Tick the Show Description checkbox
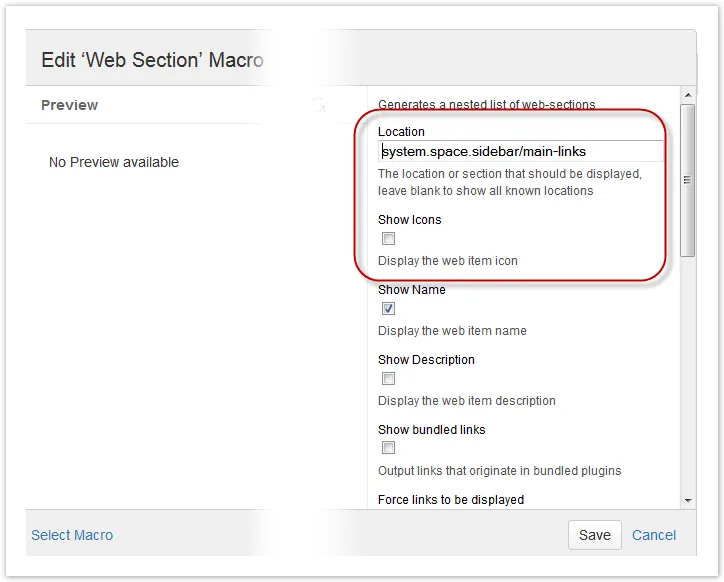This screenshot has height=582, width=724. tap(388, 379)
